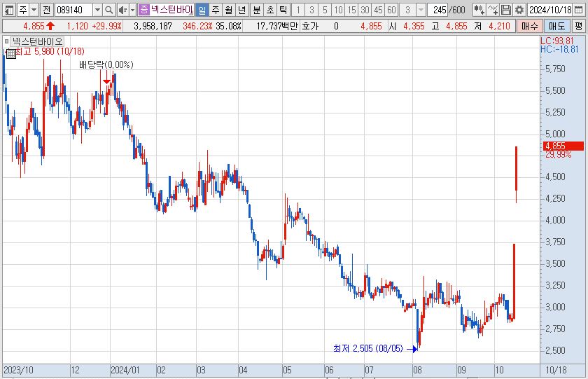Select the 10 interval button

tap(338, 10)
